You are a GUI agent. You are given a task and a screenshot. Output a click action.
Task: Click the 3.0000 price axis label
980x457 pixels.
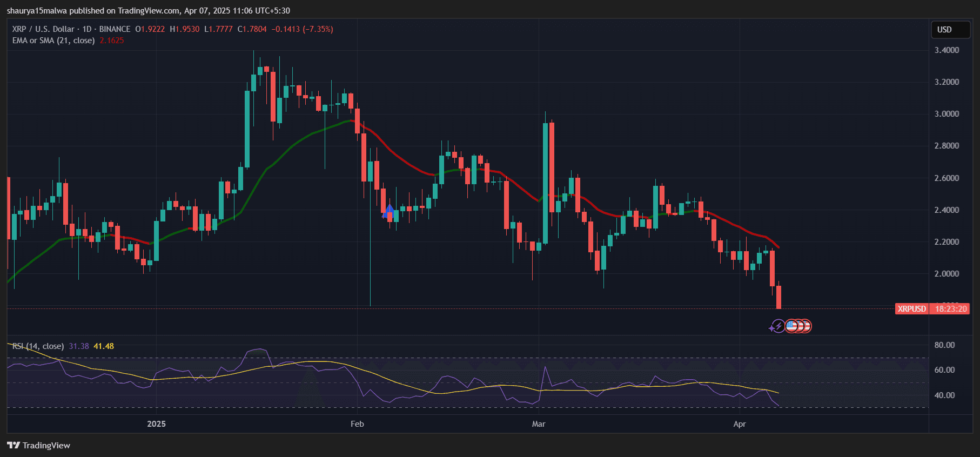[x=947, y=114]
